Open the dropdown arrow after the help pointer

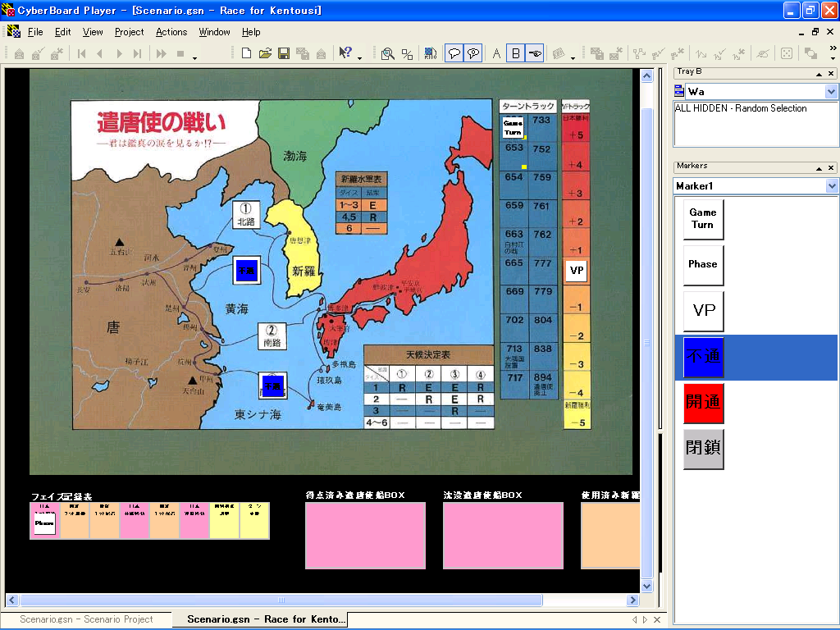tap(359, 57)
